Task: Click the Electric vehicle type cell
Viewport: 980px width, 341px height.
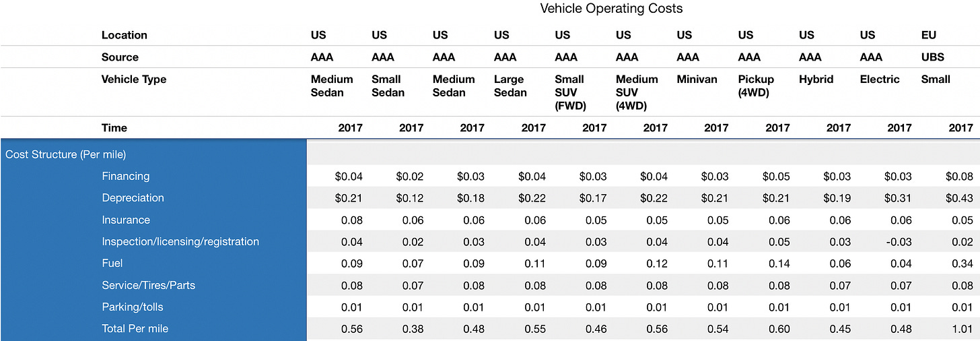Action: coord(879,80)
